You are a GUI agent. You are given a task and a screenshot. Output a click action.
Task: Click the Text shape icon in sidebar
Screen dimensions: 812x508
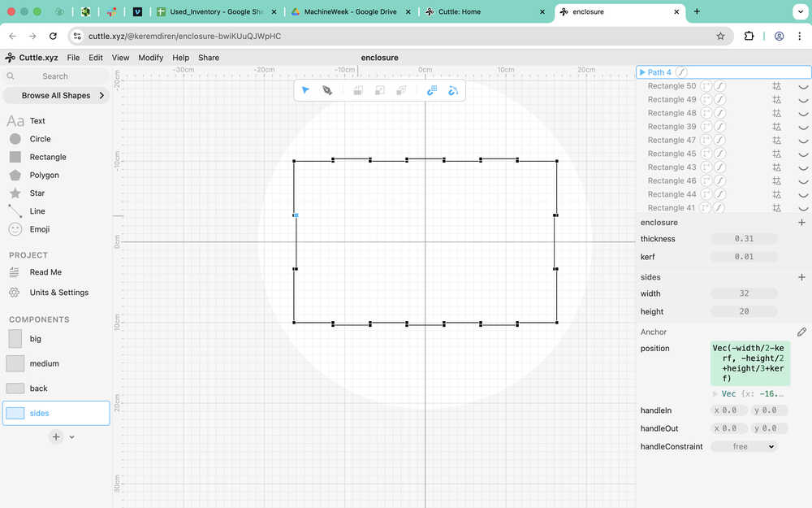coord(15,121)
